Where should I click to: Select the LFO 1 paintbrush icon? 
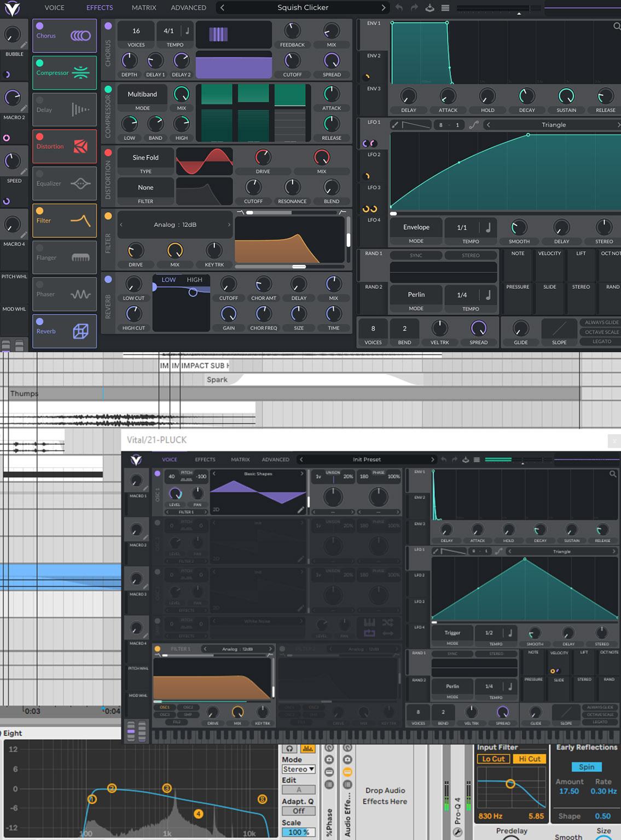point(394,125)
